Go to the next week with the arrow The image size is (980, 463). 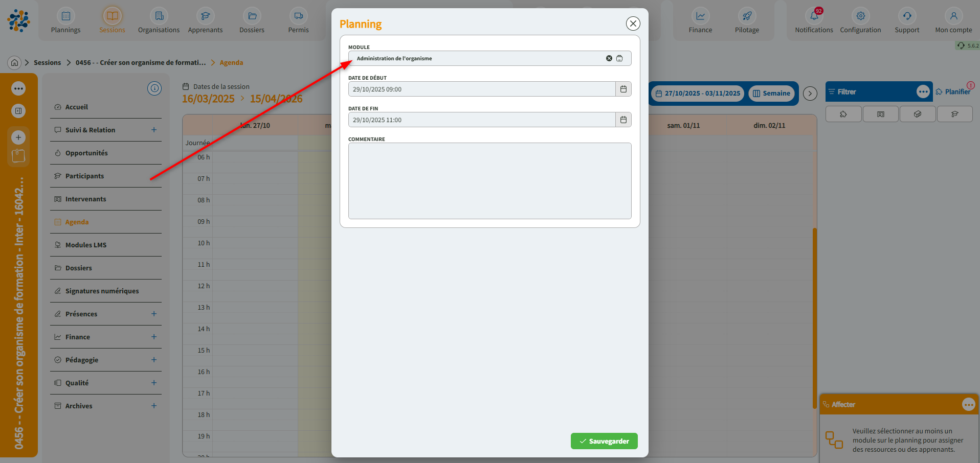810,94
